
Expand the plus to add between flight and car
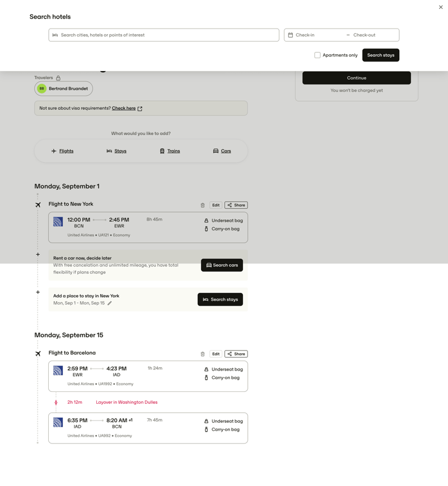pyautogui.click(x=38, y=254)
